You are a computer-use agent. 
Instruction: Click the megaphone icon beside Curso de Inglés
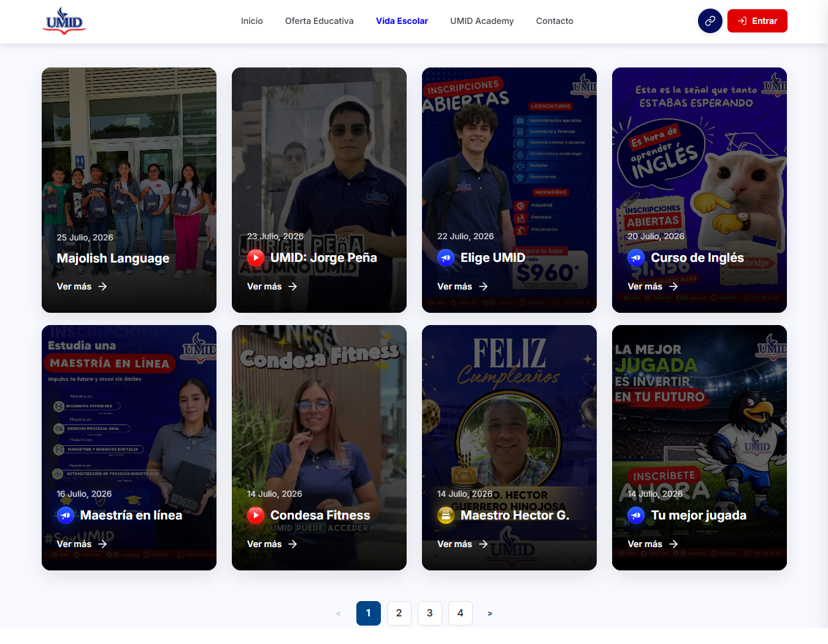pos(636,258)
